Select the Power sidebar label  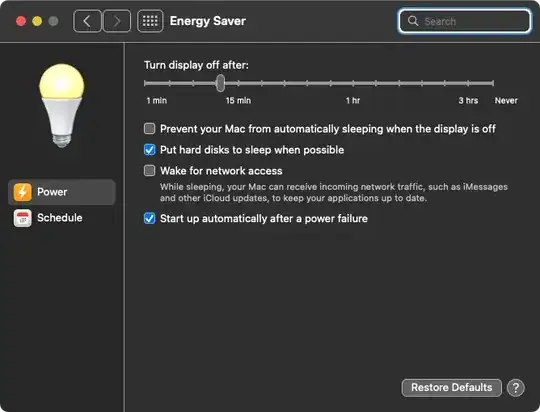coord(52,192)
